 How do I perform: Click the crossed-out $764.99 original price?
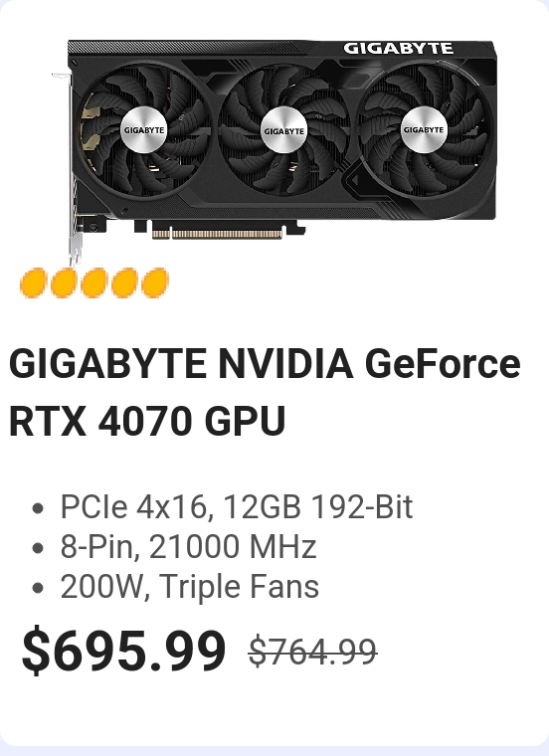coord(312,652)
